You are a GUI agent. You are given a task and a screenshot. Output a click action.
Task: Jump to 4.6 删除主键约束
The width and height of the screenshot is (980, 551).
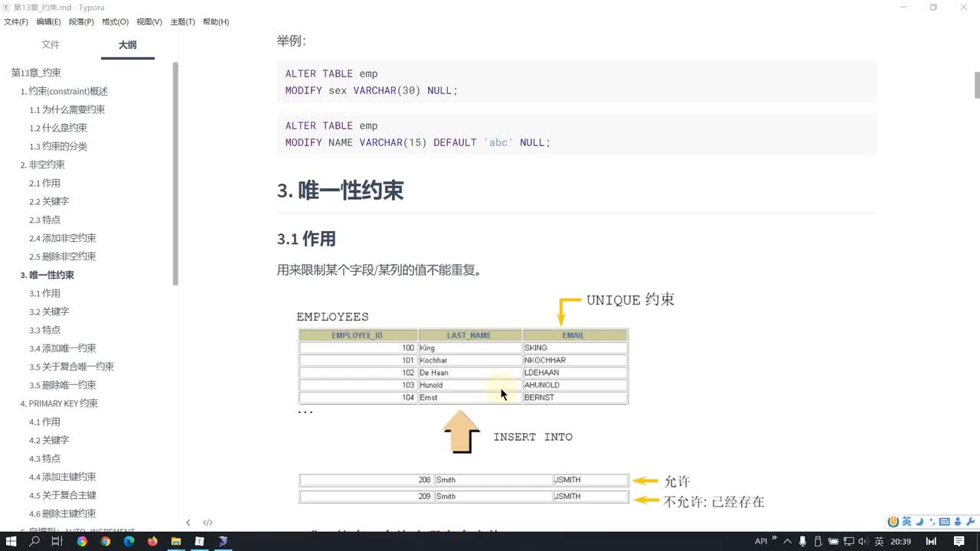click(63, 514)
